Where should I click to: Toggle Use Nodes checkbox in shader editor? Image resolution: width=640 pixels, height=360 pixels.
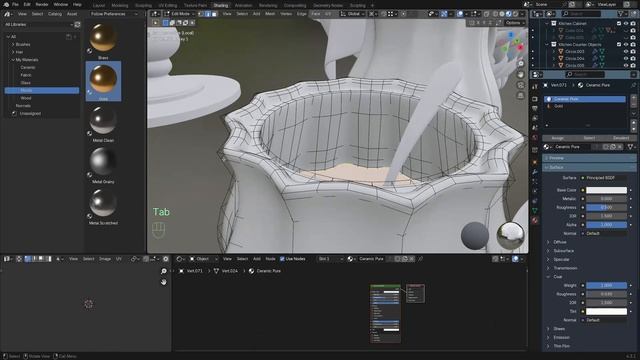tap(282, 259)
